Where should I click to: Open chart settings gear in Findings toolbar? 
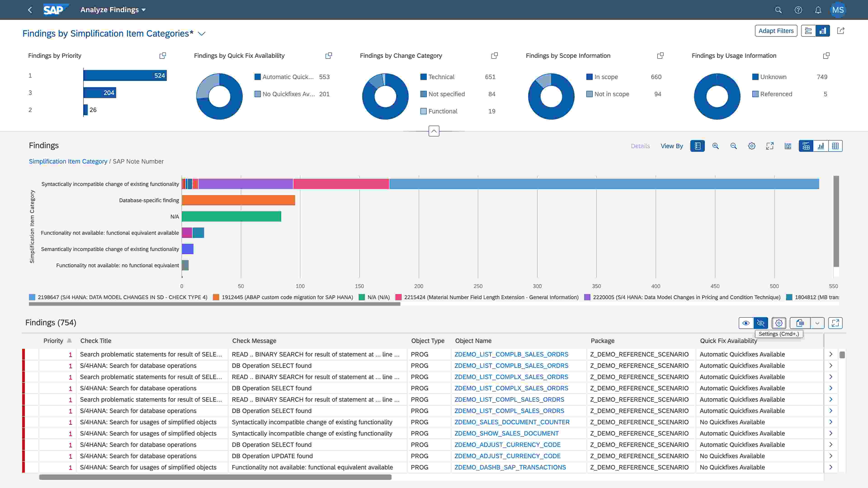coord(752,146)
